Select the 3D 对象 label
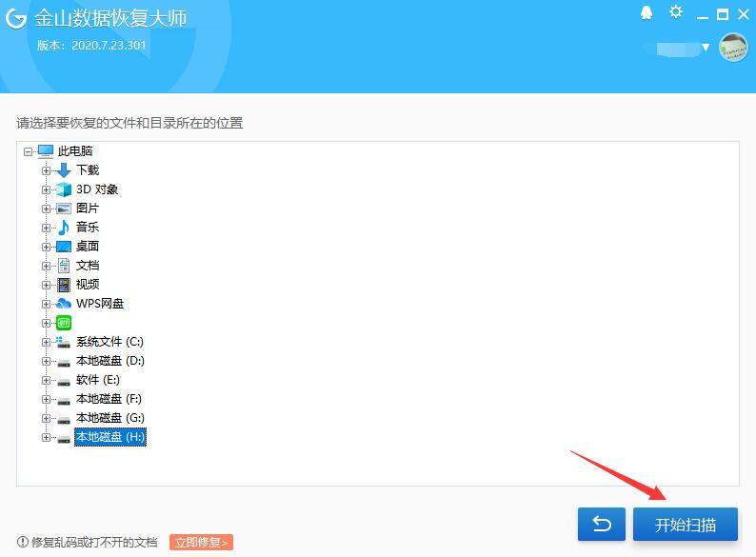Image resolution: width=756 pixels, height=557 pixels. point(97,189)
